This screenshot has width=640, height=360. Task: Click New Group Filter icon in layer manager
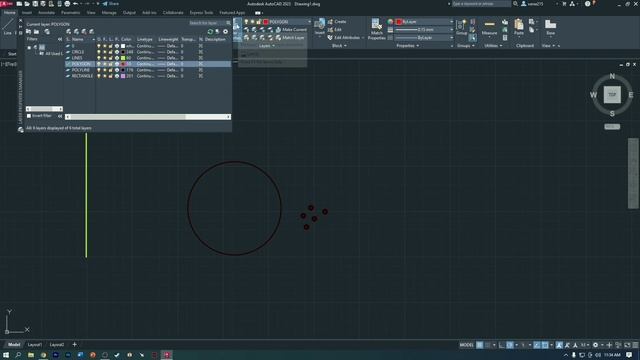click(x=36, y=31)
